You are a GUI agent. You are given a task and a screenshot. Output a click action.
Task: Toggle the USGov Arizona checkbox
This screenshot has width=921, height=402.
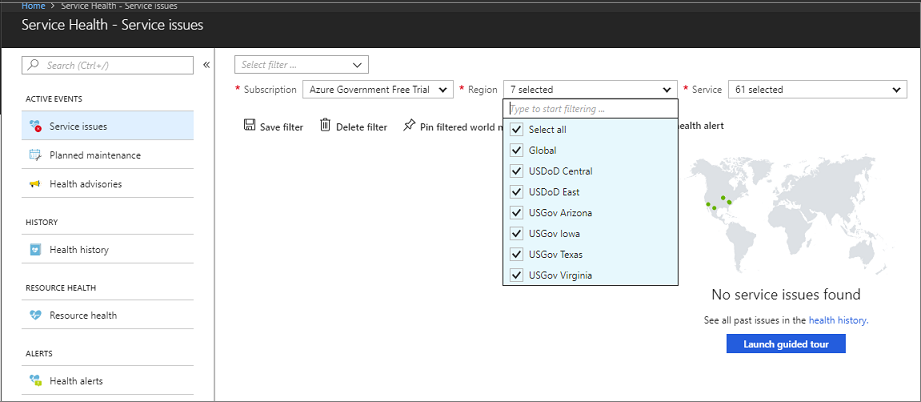(516, 213)
